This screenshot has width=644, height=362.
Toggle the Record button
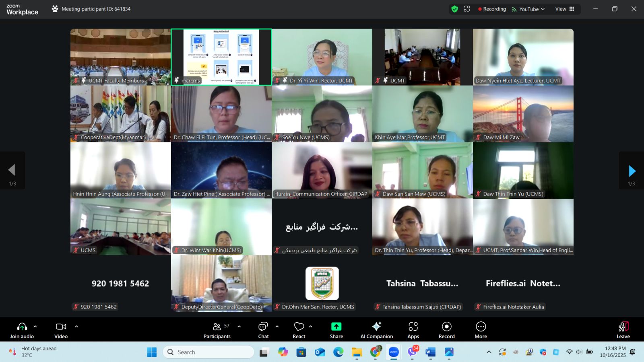(446, 330)
